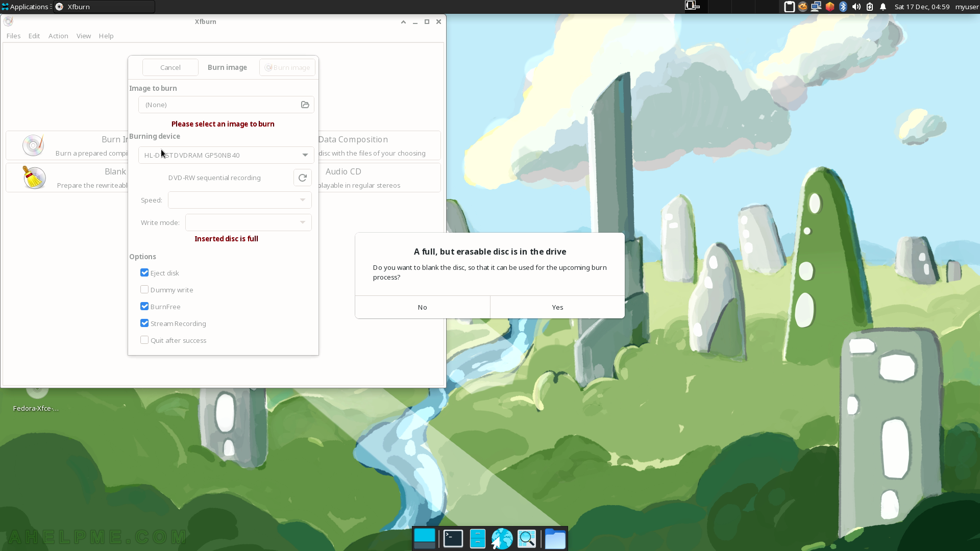Open the Edit menu

34,36
